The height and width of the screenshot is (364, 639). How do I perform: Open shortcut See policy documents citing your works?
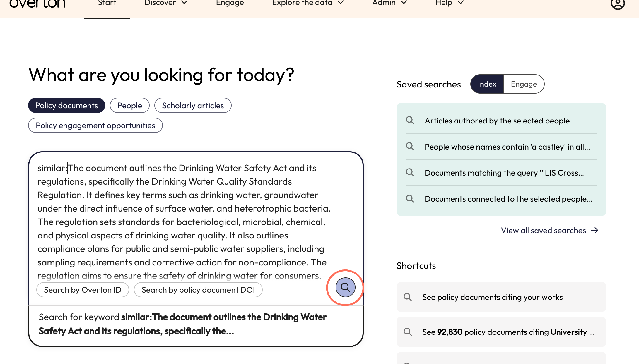point(501,297)
